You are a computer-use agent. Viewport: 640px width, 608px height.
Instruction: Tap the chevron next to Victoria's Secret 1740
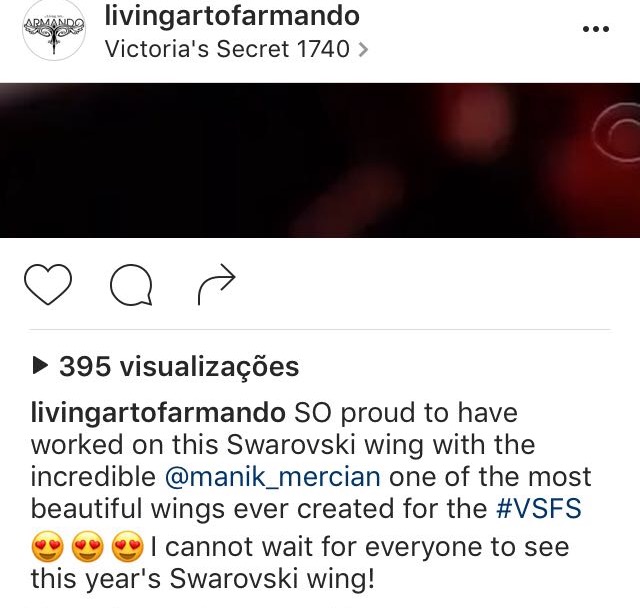pos(363,50)
